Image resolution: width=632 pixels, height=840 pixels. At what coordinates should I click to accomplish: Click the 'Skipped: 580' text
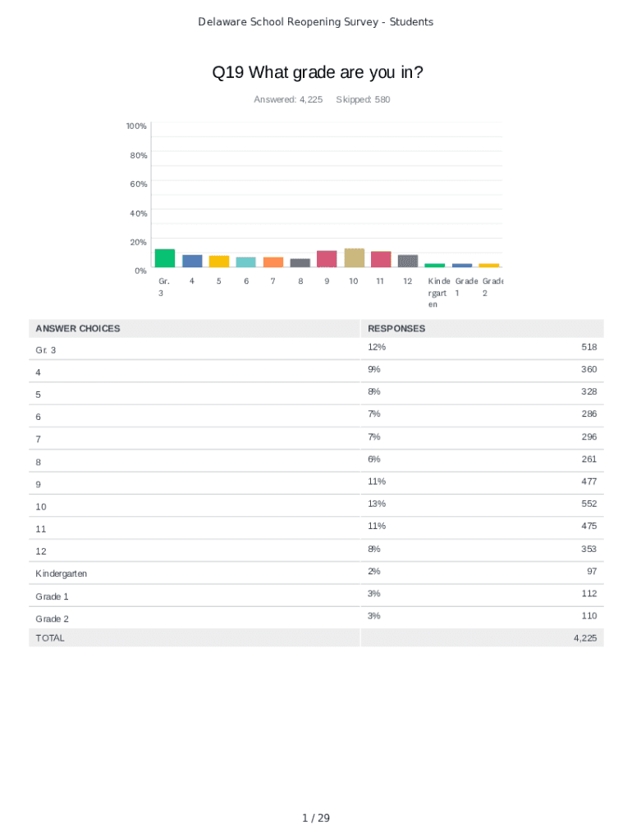(x=364, y=100)
